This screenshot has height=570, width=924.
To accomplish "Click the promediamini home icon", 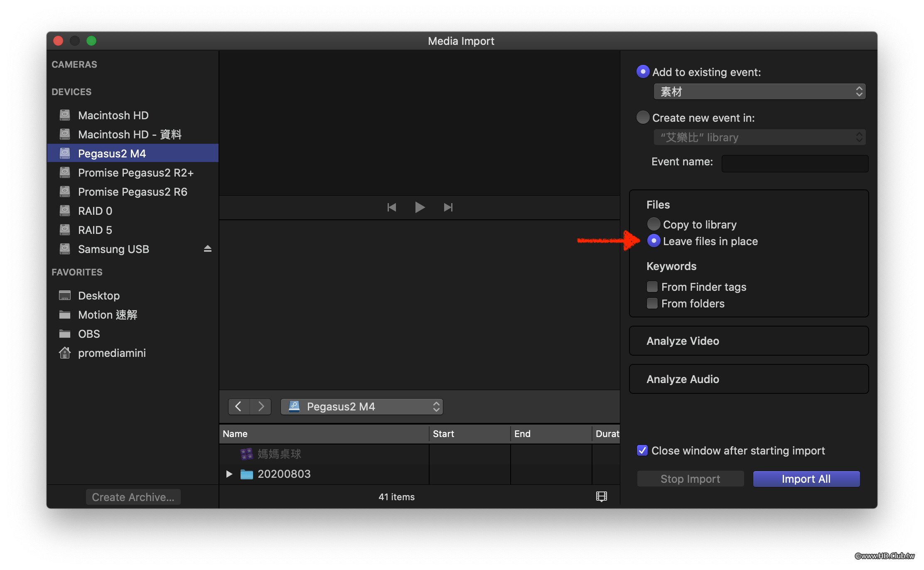I will [x=65, y=353].
